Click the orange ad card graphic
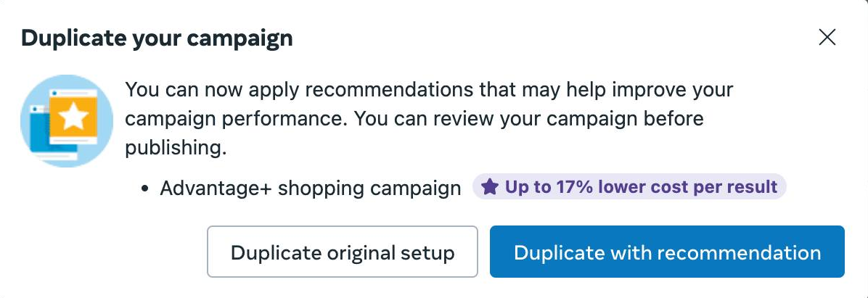This screenshot has width=868, height=298. 73,117
